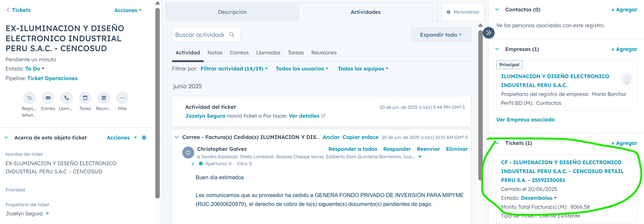Viewport: 644px width, 224px height.
Task: Collapse the Empresas (1) section
Action: pyautogui.click(x=497, y=49)
